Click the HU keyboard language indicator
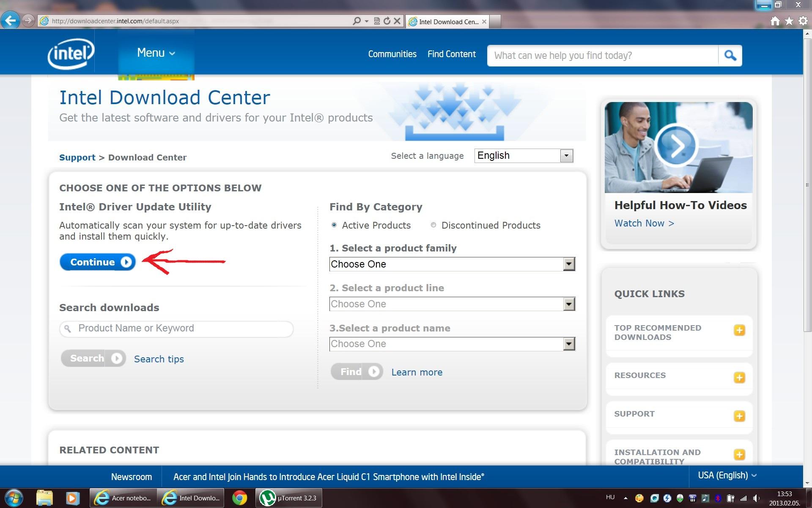 pos(610,497)
